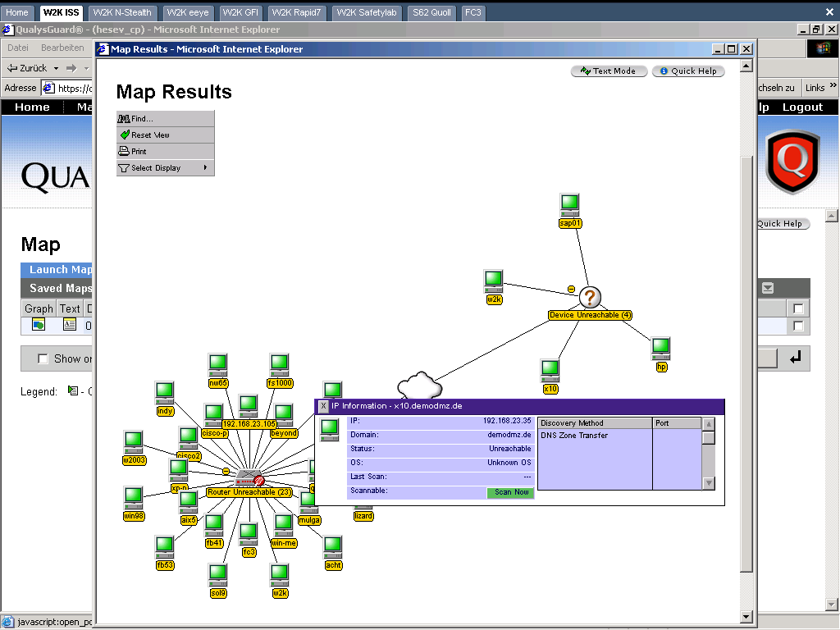Click the Map Results vertical scrollbar thumb
Screen dimensions: 840x630
[x=746, y=364]
